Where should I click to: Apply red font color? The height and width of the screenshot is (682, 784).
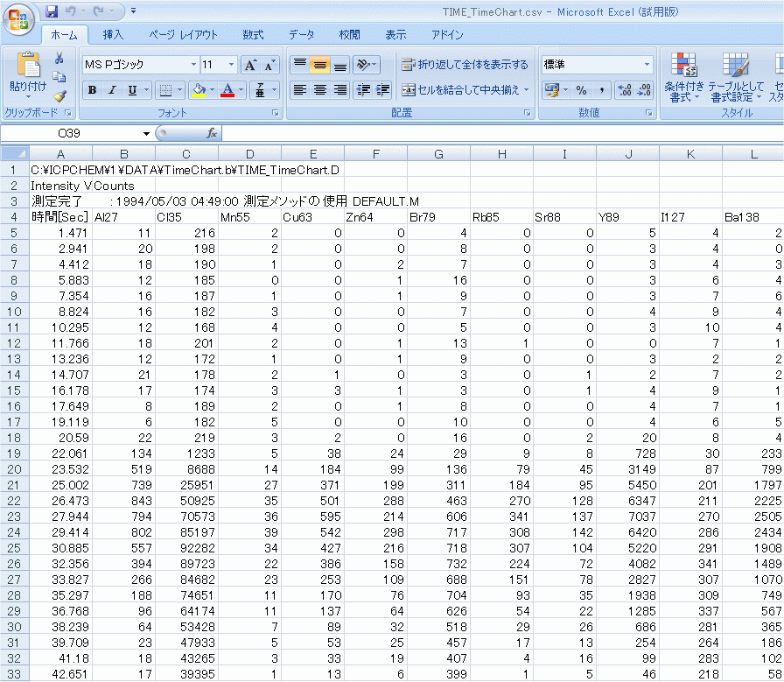227,90
